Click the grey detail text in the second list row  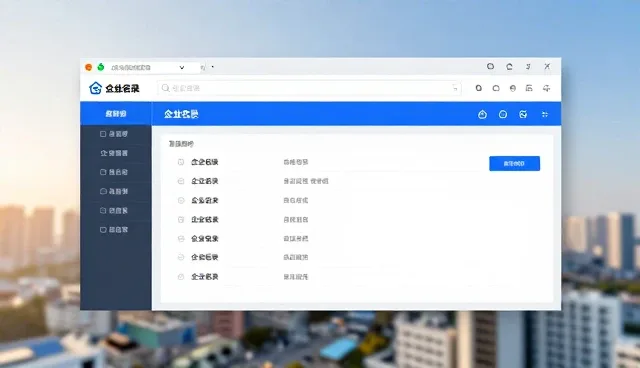click(x=306, y=181)
